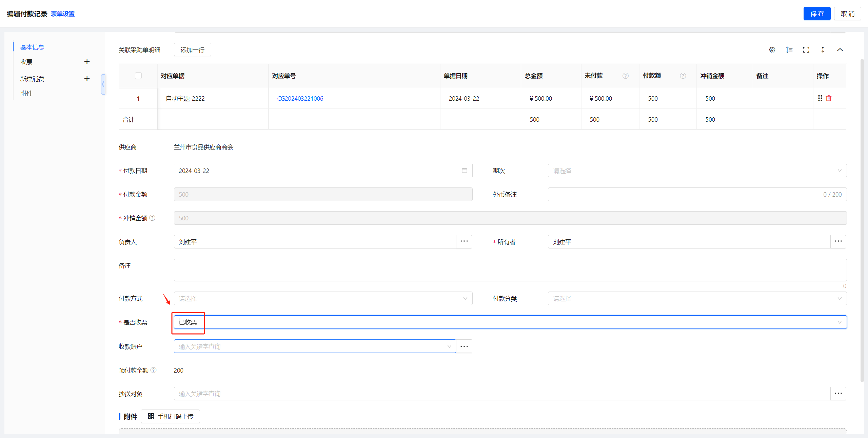Click the 所有者 field showing 刘建平

689,242
